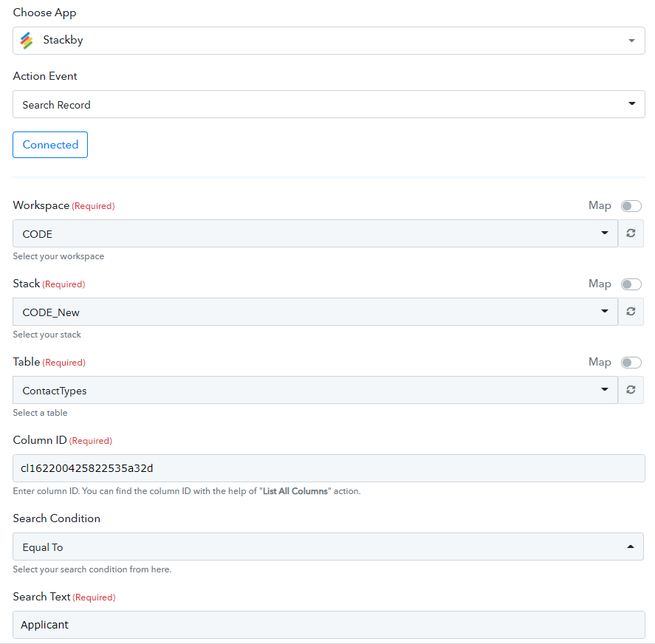Expand the Table dropdown showing ContactTypes

pos(315,389)
